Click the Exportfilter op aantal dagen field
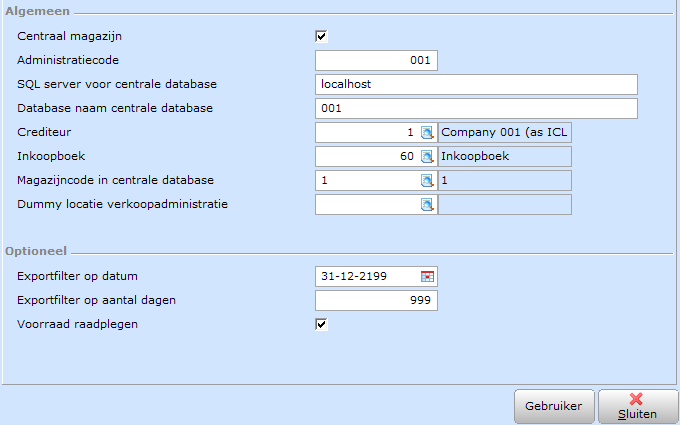Viewport: 680px width, 425px height. tap(376, 301)
